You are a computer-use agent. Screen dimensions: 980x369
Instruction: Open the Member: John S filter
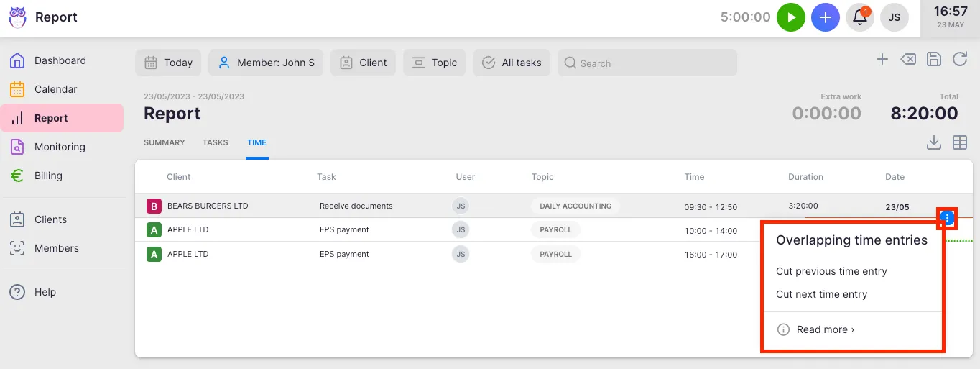pyautogui.click(x=267, y=63)
